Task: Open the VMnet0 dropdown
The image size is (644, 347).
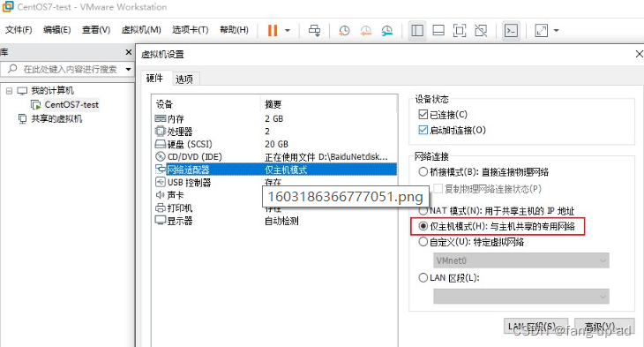Action: tap(521, 260)
